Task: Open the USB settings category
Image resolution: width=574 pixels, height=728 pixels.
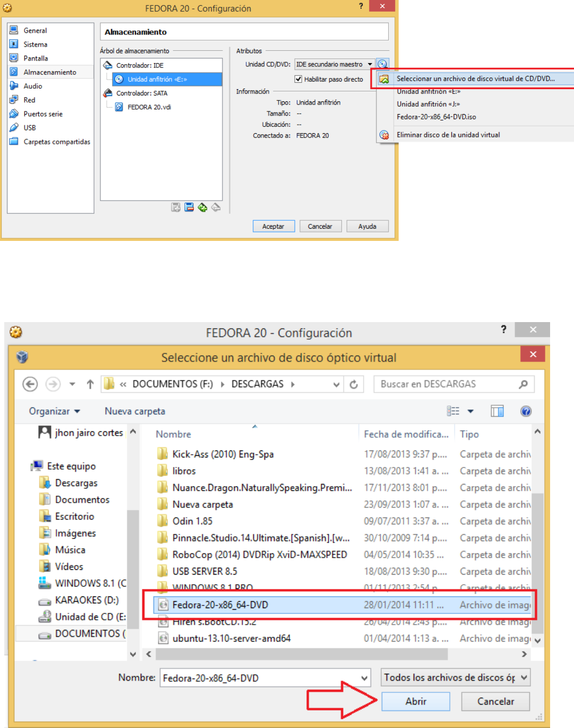Action: click(x=30, y=127)
